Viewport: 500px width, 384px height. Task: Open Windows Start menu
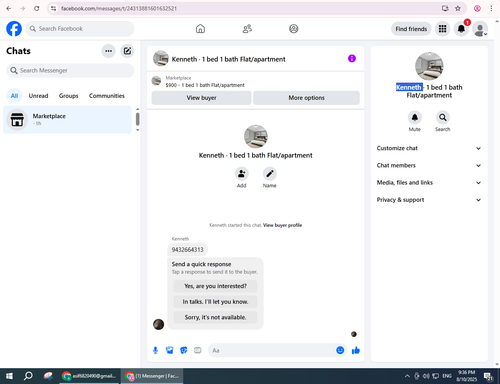click(9, 376)
